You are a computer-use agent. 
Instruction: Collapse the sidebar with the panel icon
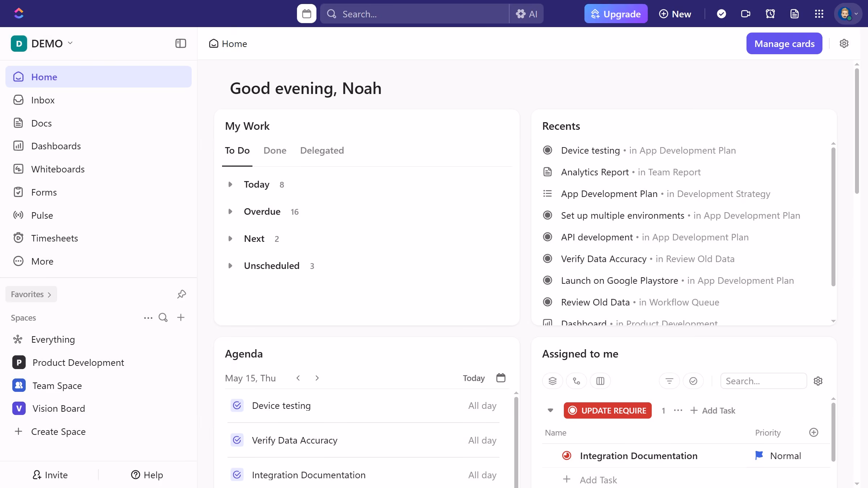tap(180, 43)
